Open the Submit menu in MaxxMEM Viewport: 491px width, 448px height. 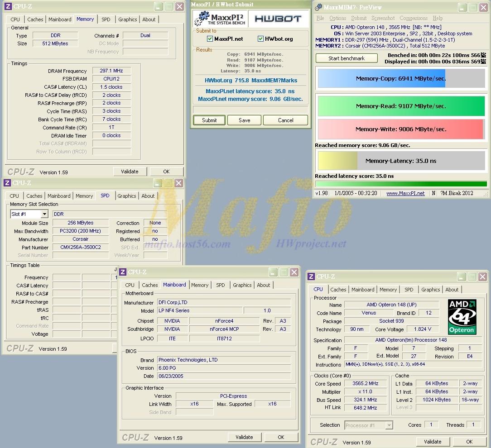[359, 18]
